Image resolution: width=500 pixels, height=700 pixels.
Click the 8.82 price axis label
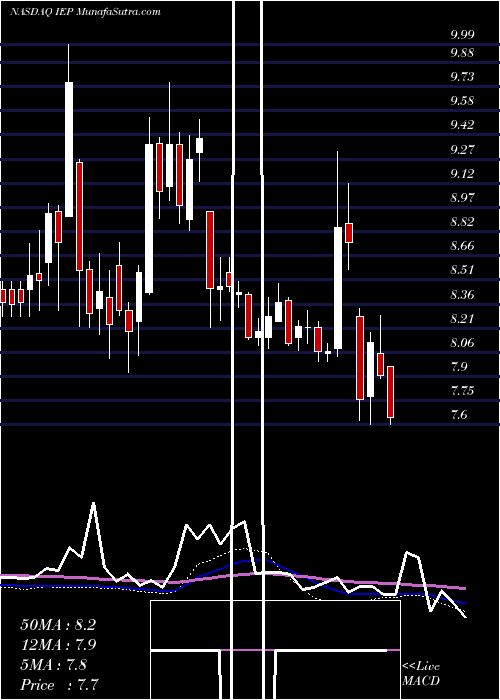pyautogui.click(x=462, y=222)
